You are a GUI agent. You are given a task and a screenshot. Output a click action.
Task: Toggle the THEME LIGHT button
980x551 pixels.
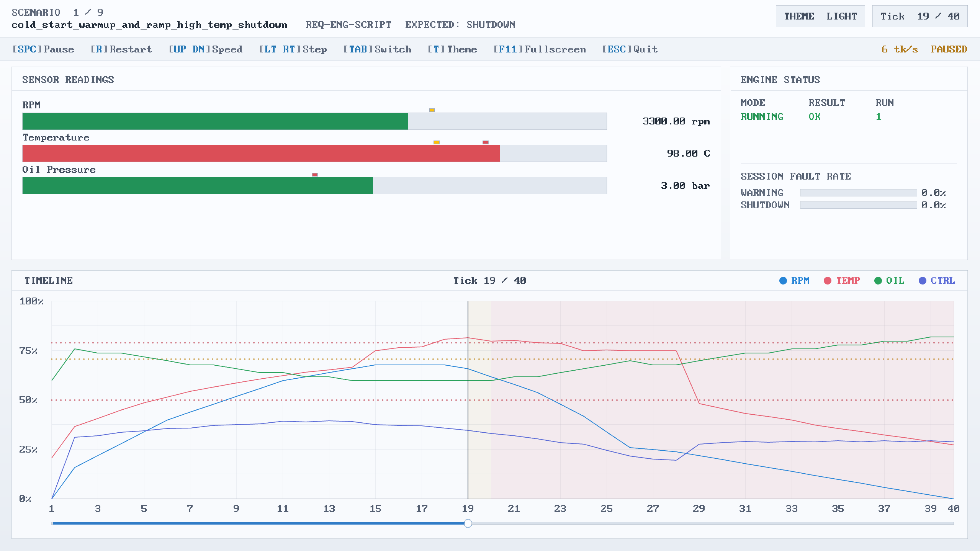820,16
